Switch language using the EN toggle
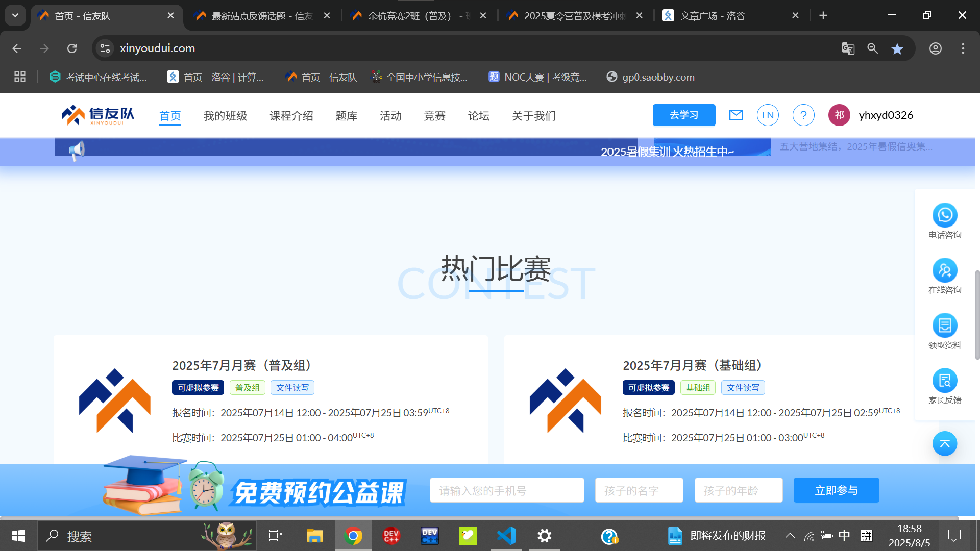This screenshot has width=980, height=551. [x=768, y=115]
